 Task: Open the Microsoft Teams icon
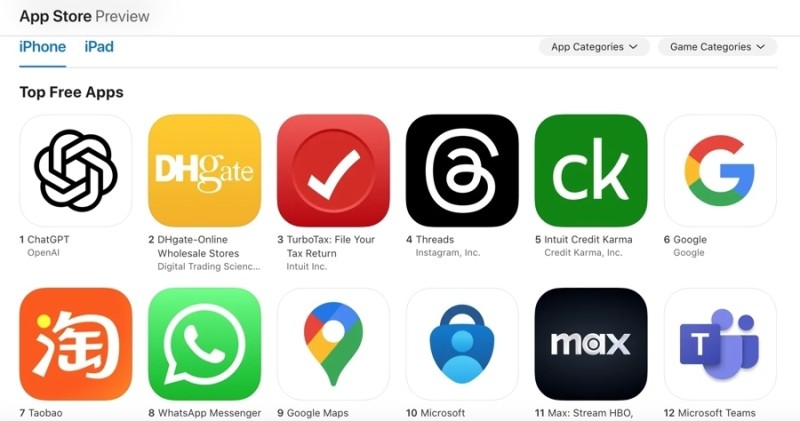(x=720, y=344)
